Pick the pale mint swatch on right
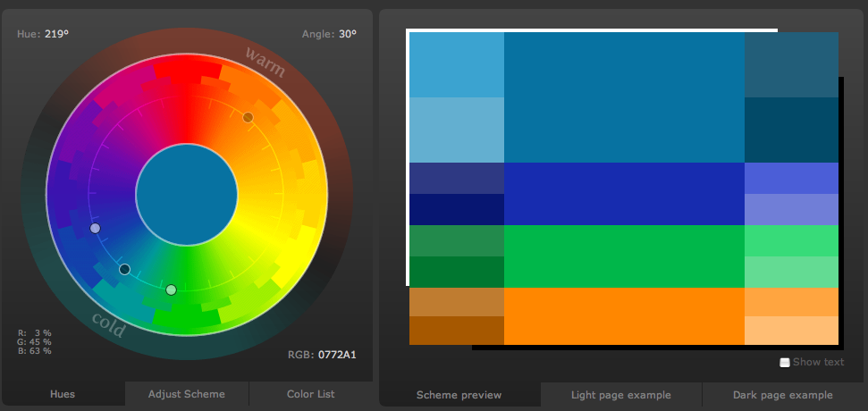 [x=792, y=272]
